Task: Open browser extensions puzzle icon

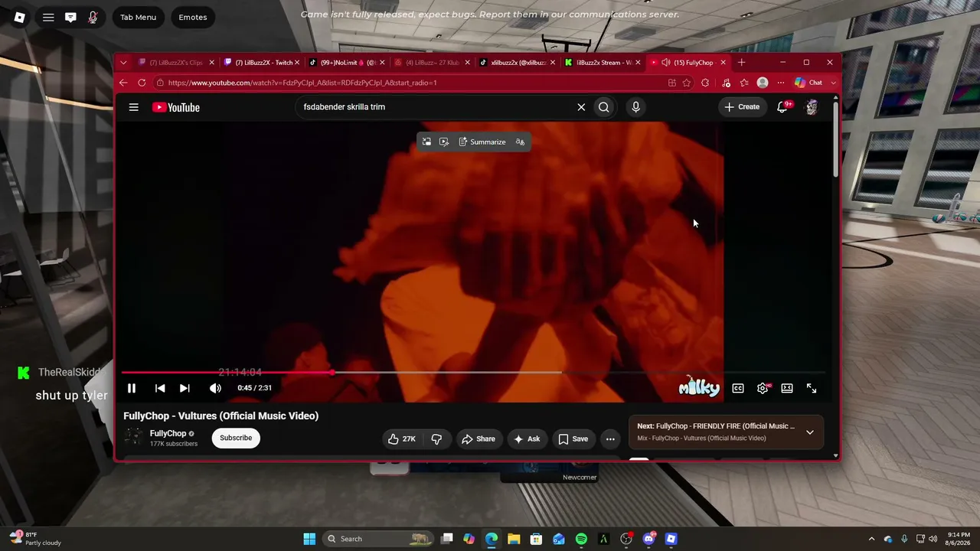Action: pyautogui.click(x=705, y=83)
